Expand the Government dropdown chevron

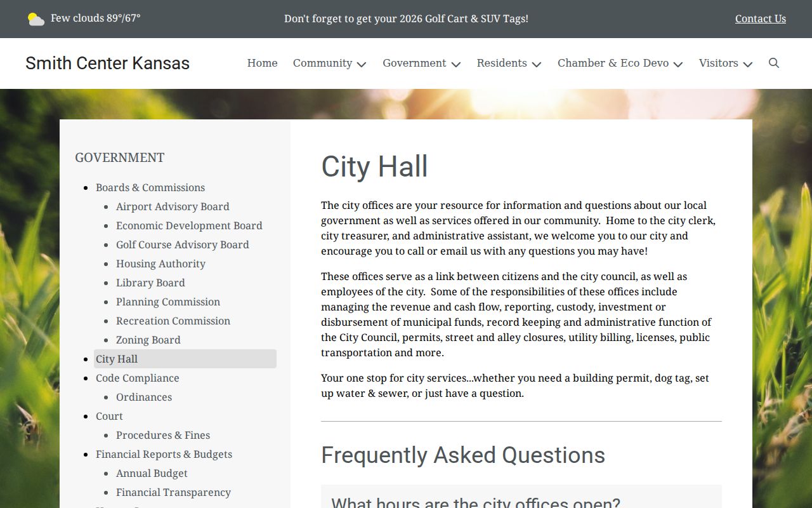tap(455, 64)
